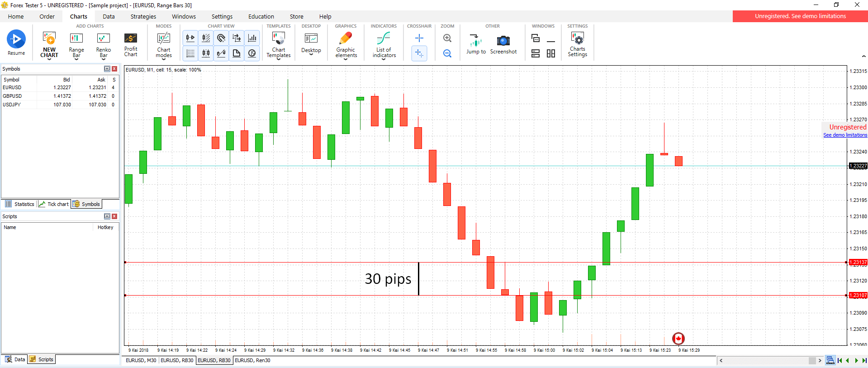The width and height of the screenshot is (868, 368).
Task: Click the See demo limitations link
Action: [845, 135]
